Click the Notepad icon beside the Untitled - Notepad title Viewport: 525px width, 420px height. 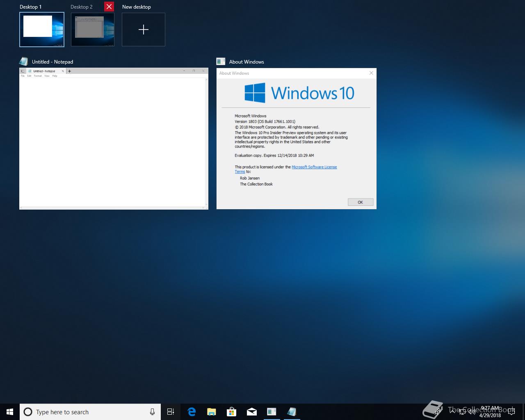point(24,62)
